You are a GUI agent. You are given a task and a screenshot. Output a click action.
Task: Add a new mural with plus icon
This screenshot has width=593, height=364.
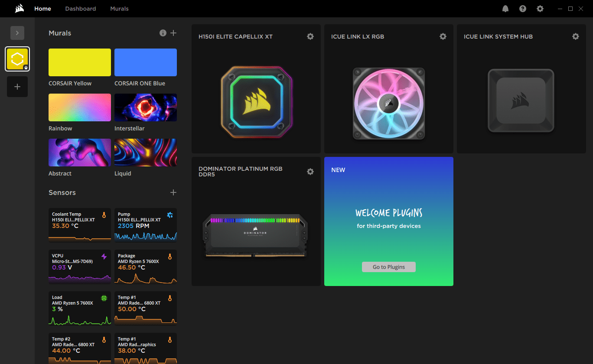pos(173,33)
